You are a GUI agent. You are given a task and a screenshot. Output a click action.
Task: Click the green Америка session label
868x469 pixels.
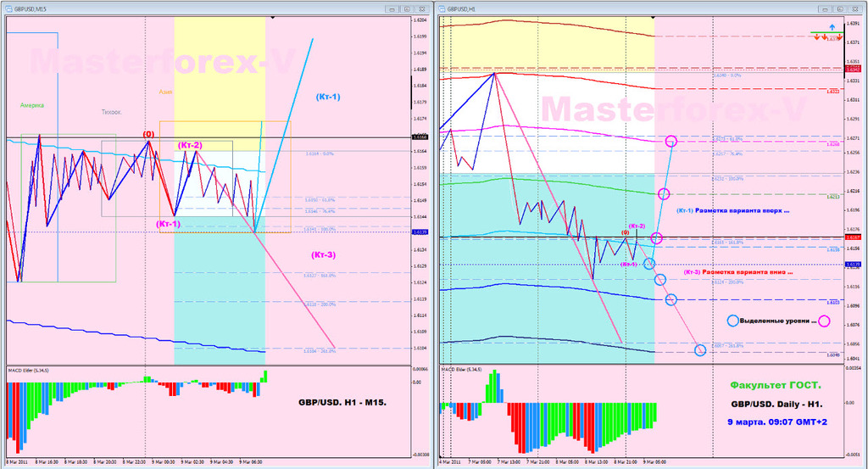point(32,105)
